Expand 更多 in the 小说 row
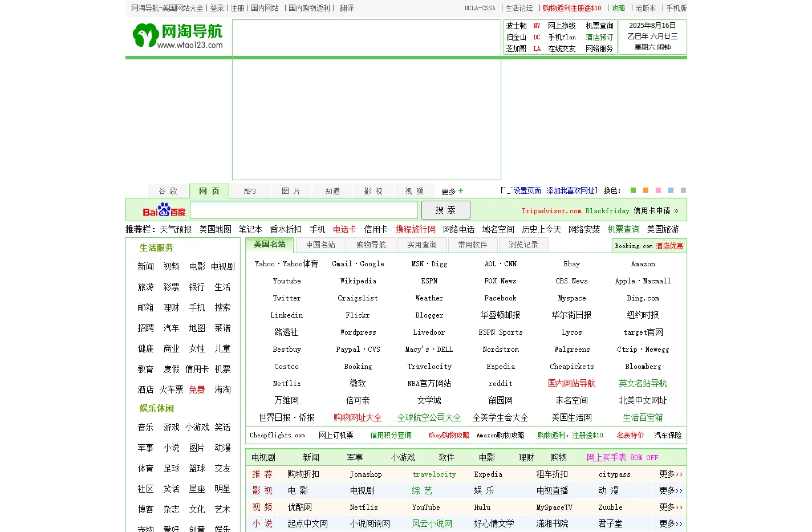 coord(671,523)
